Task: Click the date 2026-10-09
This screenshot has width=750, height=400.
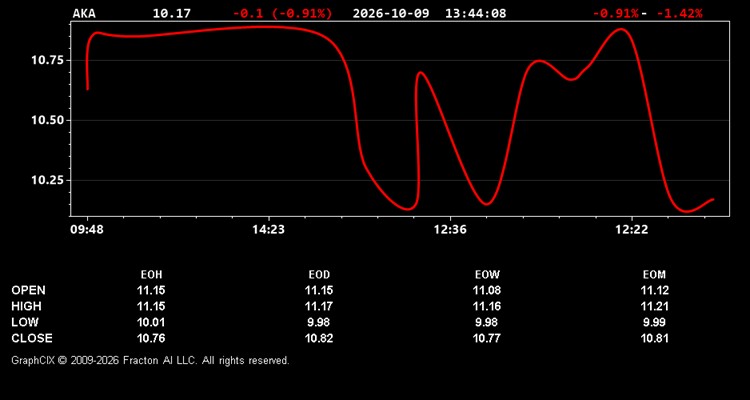Action: coord(392,13)
